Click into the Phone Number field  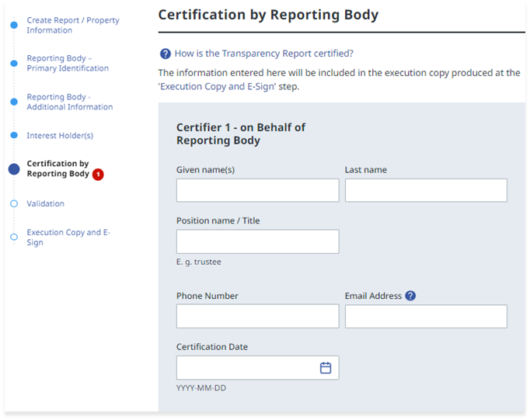pyautogui.click(x=257, y=316)
